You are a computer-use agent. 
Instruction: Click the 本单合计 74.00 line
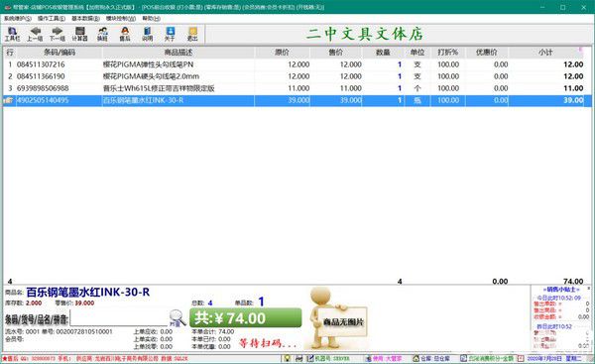[x=213, y=331]
